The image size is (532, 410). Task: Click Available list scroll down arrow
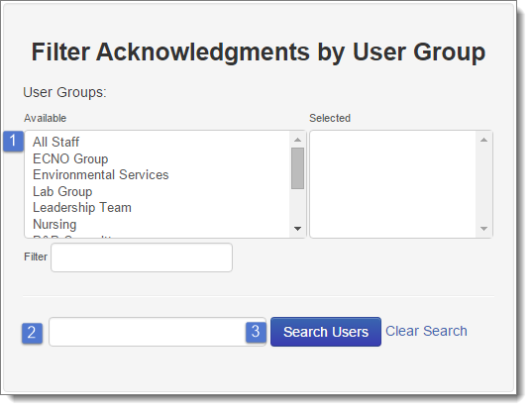point(297,229)
